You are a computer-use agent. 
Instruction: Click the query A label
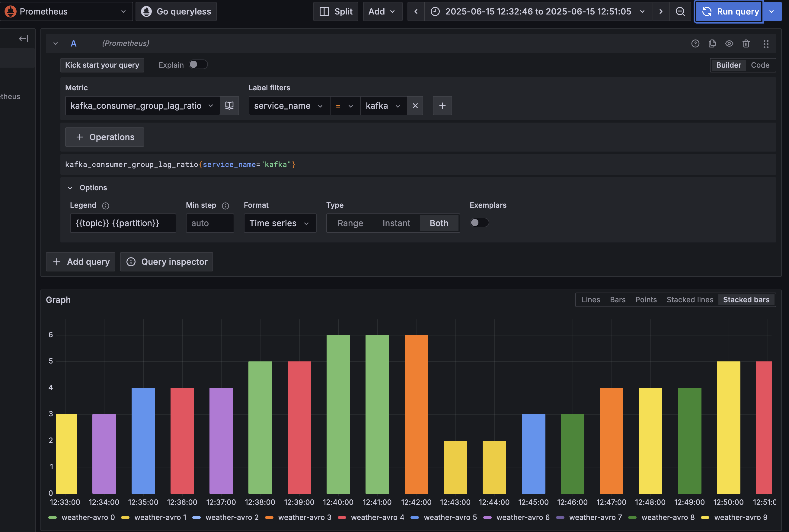[x=74, y=43]
